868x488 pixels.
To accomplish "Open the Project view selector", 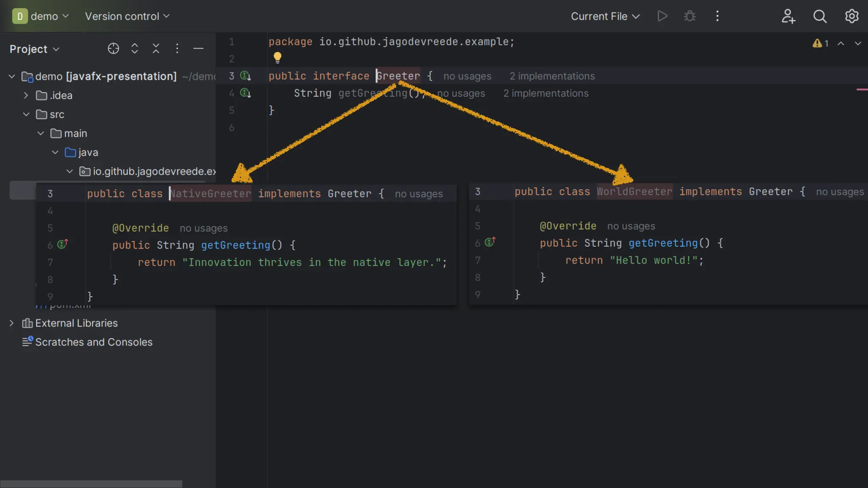I will [34, 49].
